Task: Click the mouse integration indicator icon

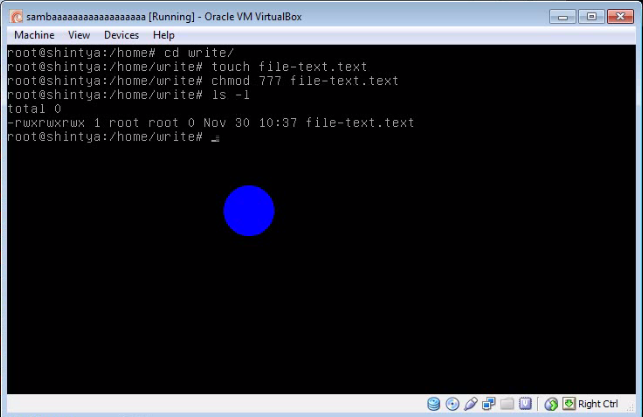Action: (551, 404)
